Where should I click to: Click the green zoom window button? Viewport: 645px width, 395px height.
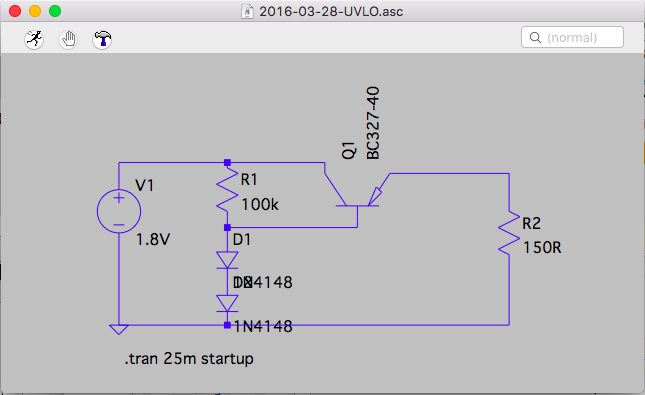[x=55, y=11]
